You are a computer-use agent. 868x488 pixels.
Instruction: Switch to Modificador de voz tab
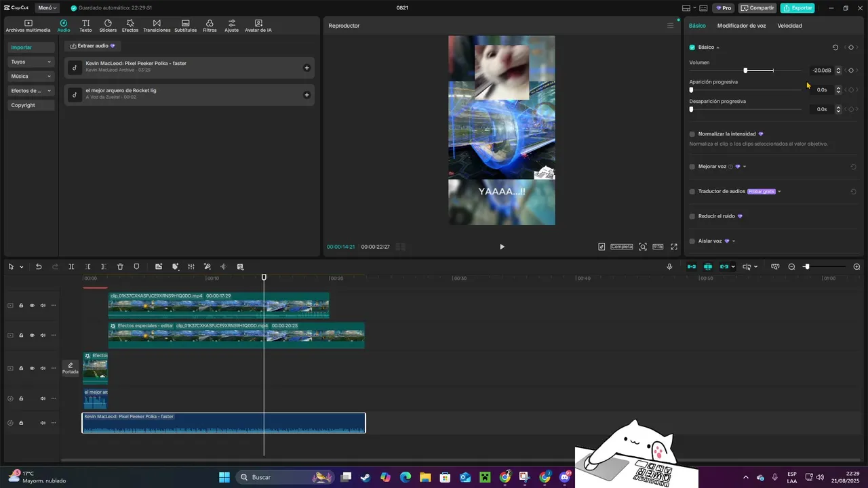[741, 26]
